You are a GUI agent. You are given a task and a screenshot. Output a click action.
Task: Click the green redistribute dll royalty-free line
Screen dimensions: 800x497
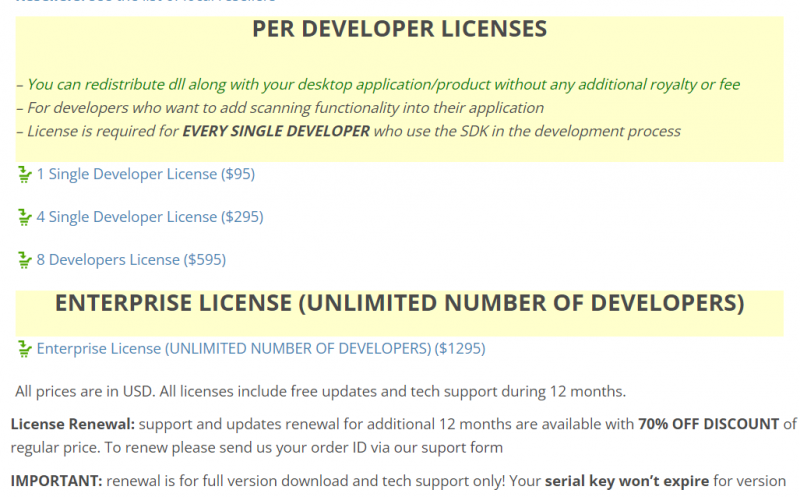point(383,85)
